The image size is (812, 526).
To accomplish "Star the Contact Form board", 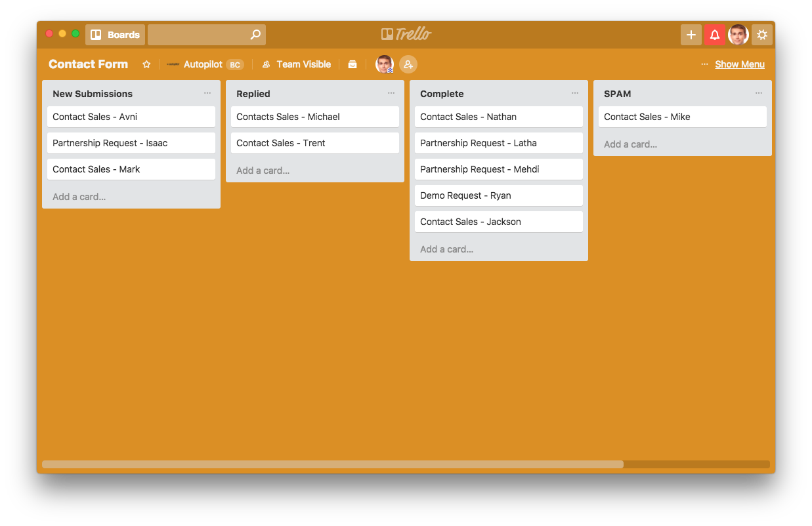I will point(146,64).
